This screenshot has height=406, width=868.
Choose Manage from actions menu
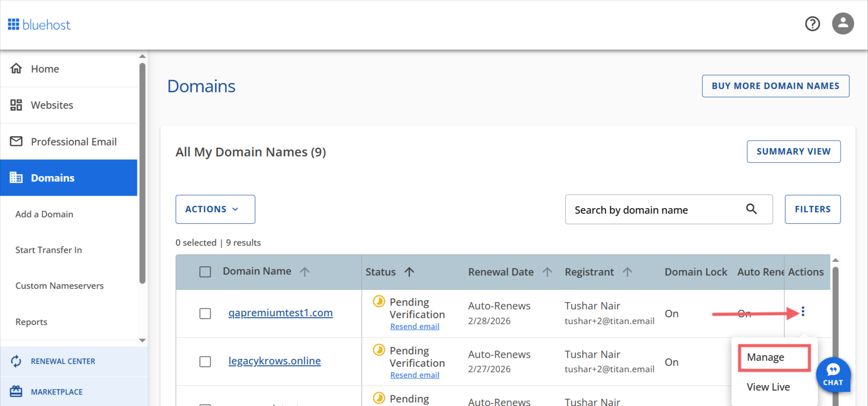pyautogui.click(x=774, y=357)
